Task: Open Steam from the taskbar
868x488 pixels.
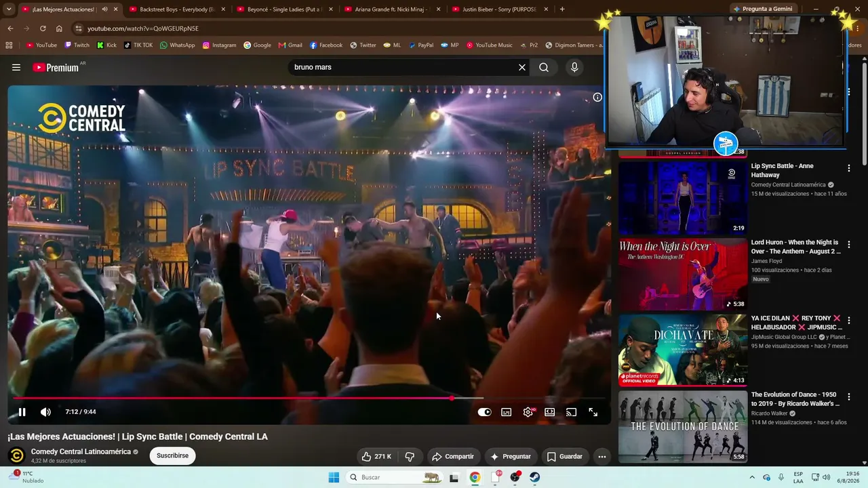Action: coord(535,477)
